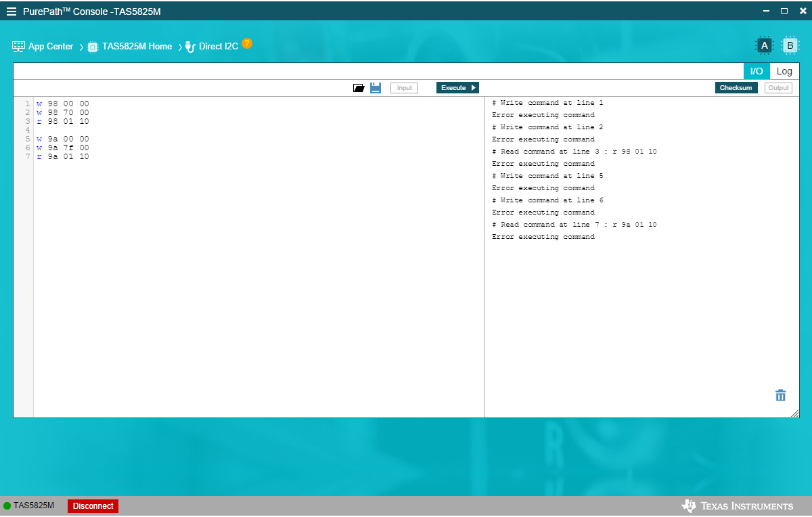
Task: Switch to the Log tab
Action: click(784, 71)
